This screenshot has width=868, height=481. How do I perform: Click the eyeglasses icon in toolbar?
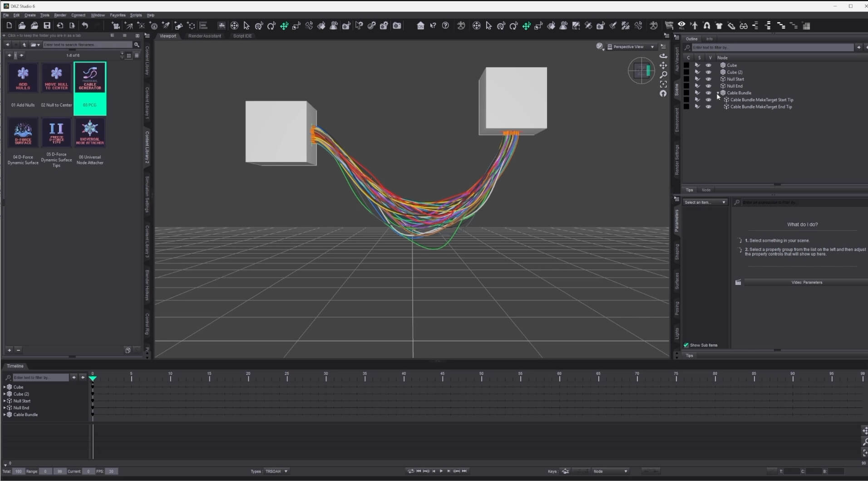click(x=744, y=26)
